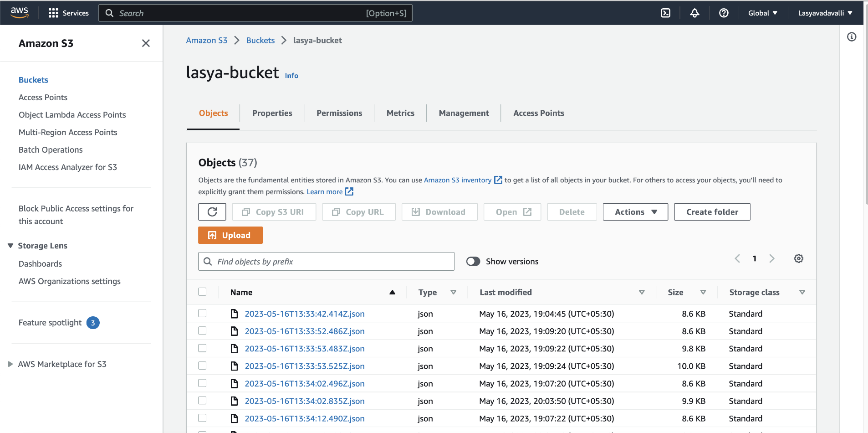Open the object list preferences gear

click(799, 258)
